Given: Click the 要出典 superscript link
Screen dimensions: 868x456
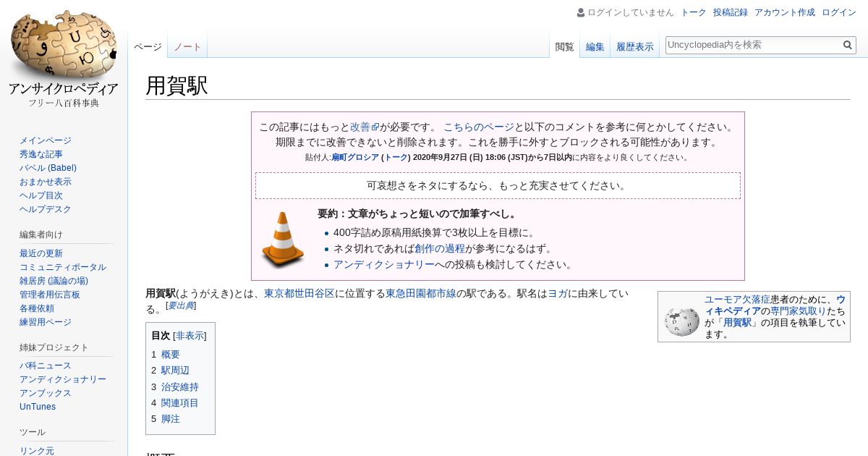Looking at the screenshot, I should pos(181,305).
